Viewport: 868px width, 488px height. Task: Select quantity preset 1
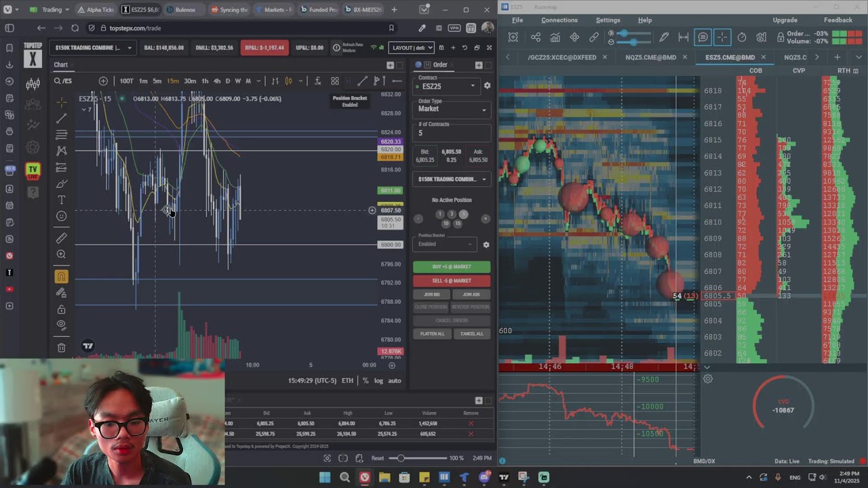click(439, 214)
